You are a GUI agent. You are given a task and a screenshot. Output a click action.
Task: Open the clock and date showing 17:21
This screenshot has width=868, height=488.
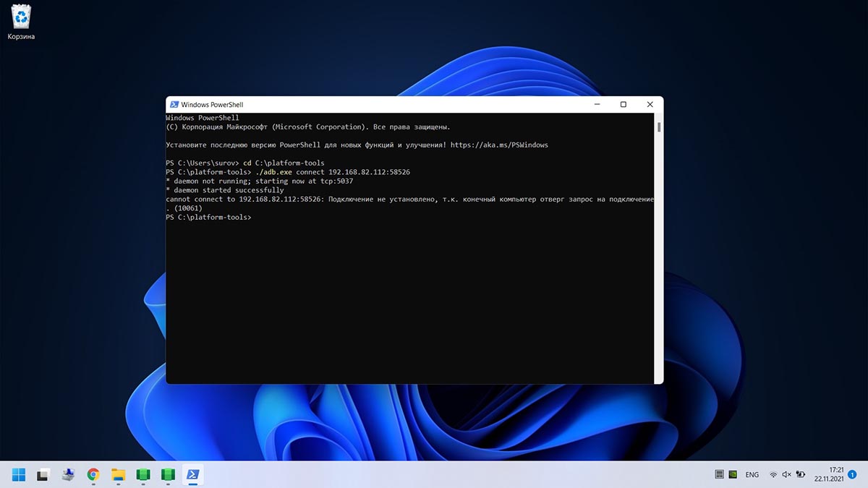828,474
